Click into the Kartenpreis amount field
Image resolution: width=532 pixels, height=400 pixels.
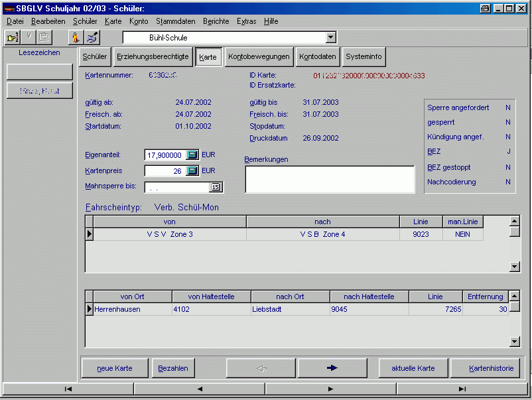(165, 170)
